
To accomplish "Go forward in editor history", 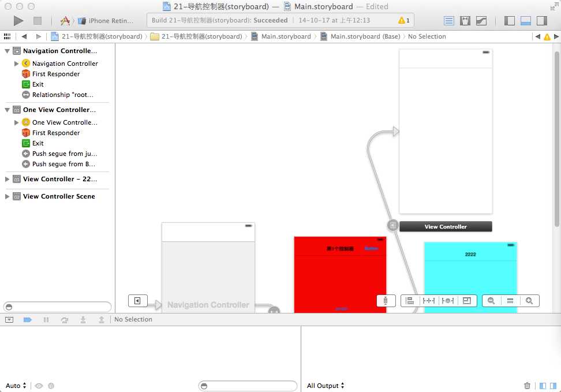I will [x=39, y=36].
